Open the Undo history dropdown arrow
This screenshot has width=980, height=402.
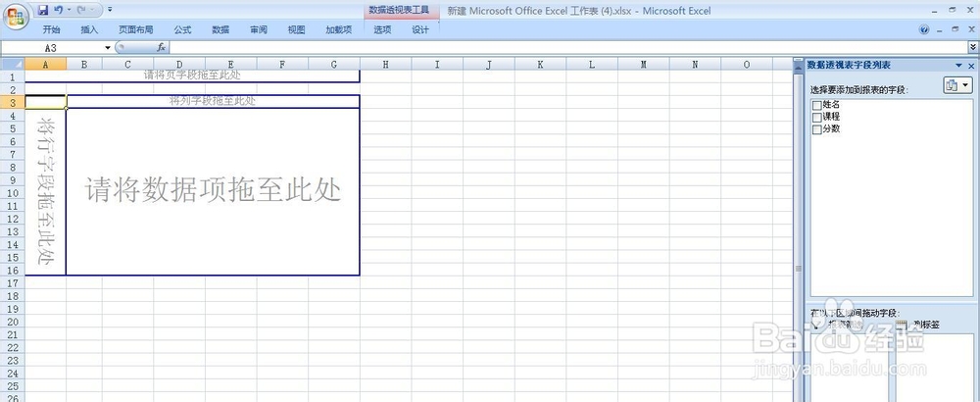point(70,10)
